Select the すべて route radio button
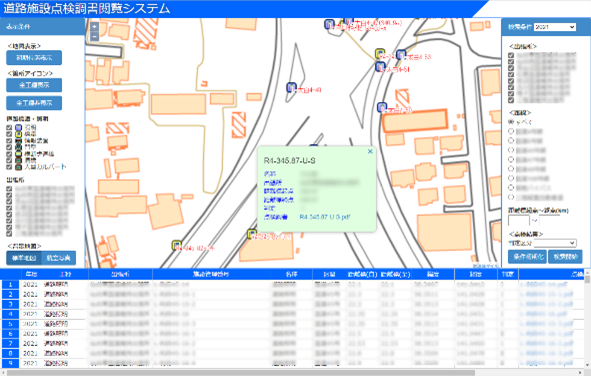This screenshot has height=376, width=591. [511, 122]
